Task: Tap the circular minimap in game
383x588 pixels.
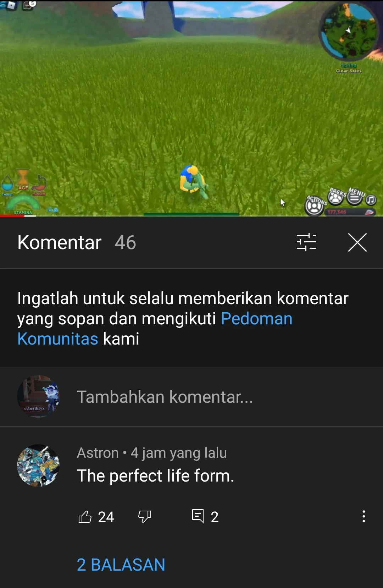Action: (x=349, y=31)
